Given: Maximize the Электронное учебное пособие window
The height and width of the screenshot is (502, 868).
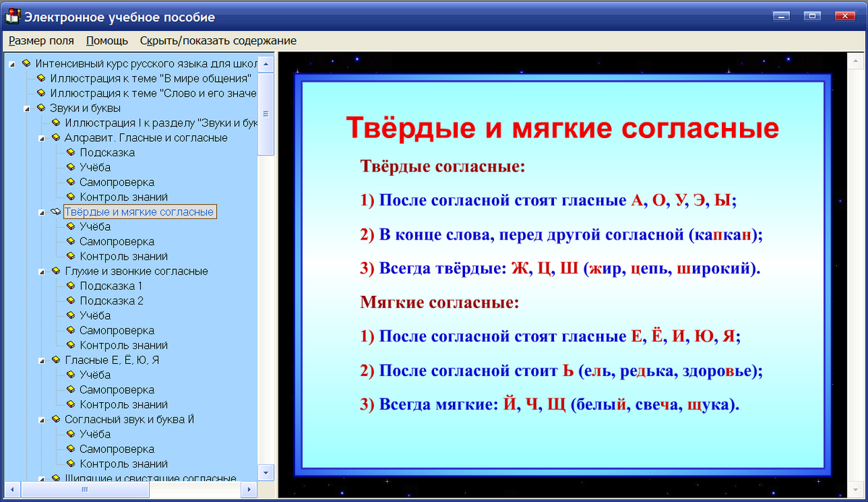Looking at the screenshot, I should coord(813,16).
